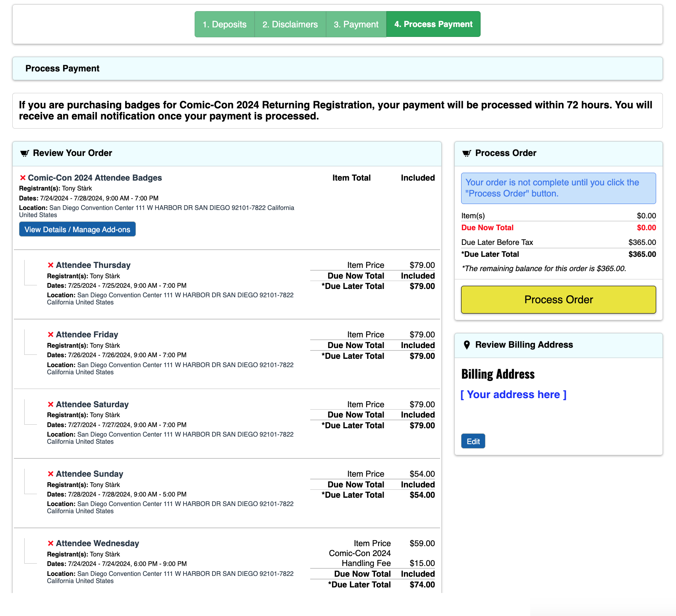Remove Attendee Thursday using its red X

tap(50, 265)
